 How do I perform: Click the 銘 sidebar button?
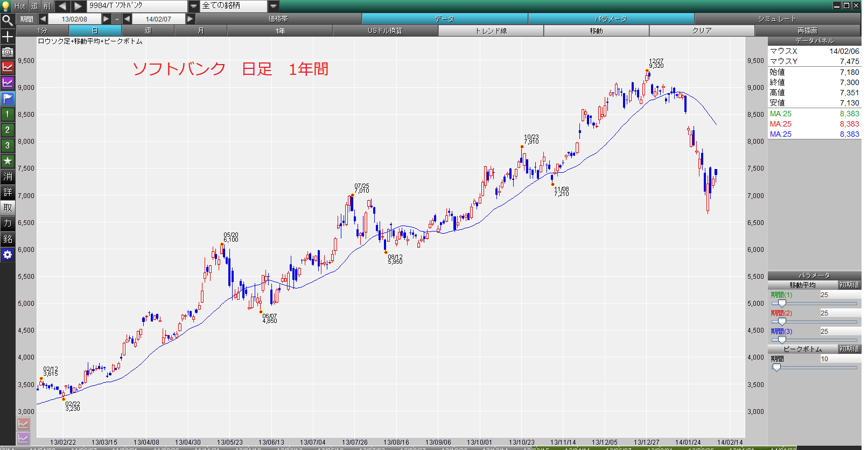coord(8,239)
